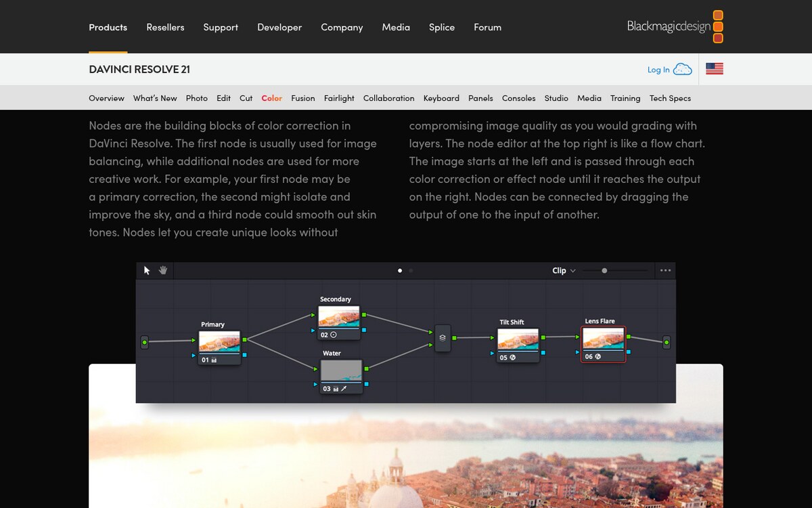Click the Blackmagicdesign logo
Image resolution: width=812 pixels, height=508 pixels.
[675, 26]
